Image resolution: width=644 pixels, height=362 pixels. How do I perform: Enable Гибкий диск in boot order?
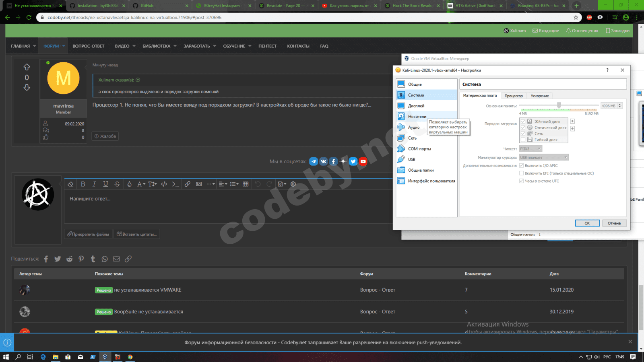point(523,140)
